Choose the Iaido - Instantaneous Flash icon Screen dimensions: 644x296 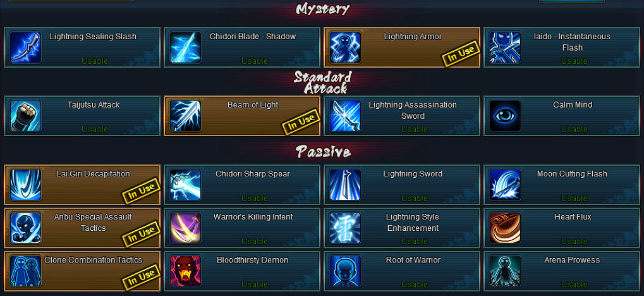pos(505,47)
